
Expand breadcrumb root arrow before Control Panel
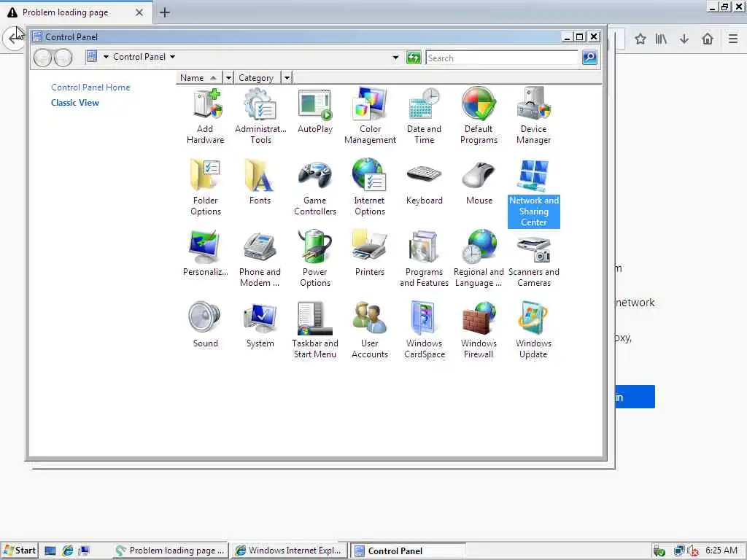pos(106,57)
